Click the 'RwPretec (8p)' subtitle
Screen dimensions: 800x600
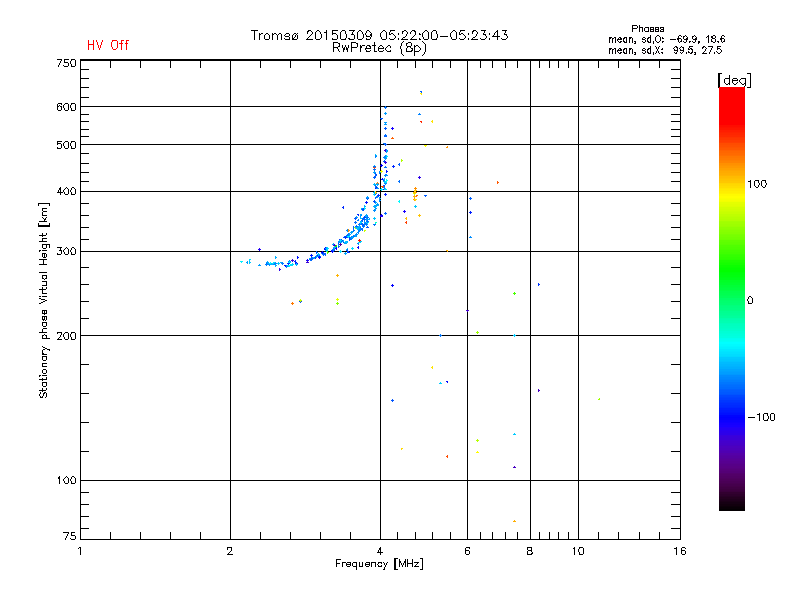[x=379, y=48]
